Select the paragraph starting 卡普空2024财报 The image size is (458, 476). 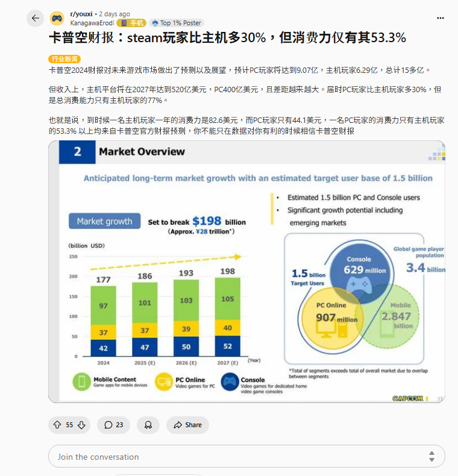pyautogui.click(x=239, y=70)
